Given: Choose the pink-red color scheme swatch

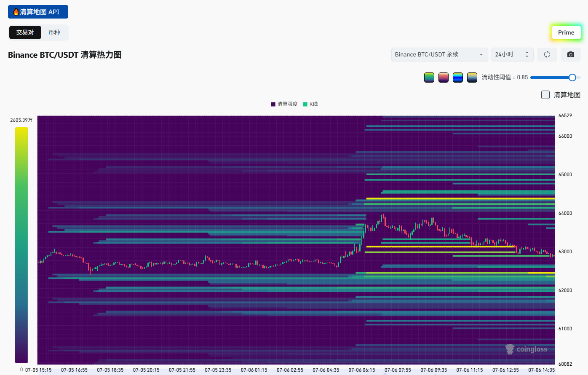Looking at the screenshot, I should pyautogui.click(x=444, y=78).
